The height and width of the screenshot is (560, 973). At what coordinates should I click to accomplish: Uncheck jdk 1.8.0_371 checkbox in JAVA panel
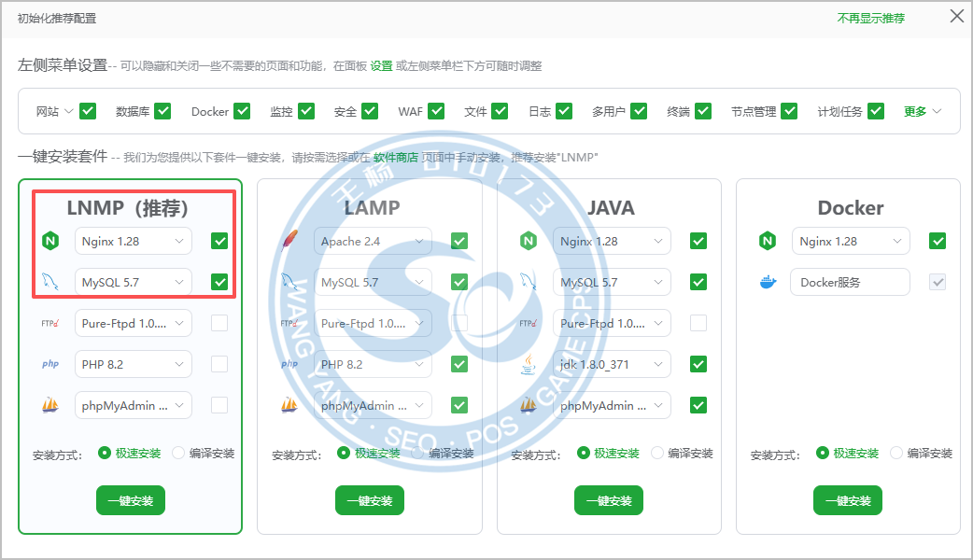pos(698,364)
